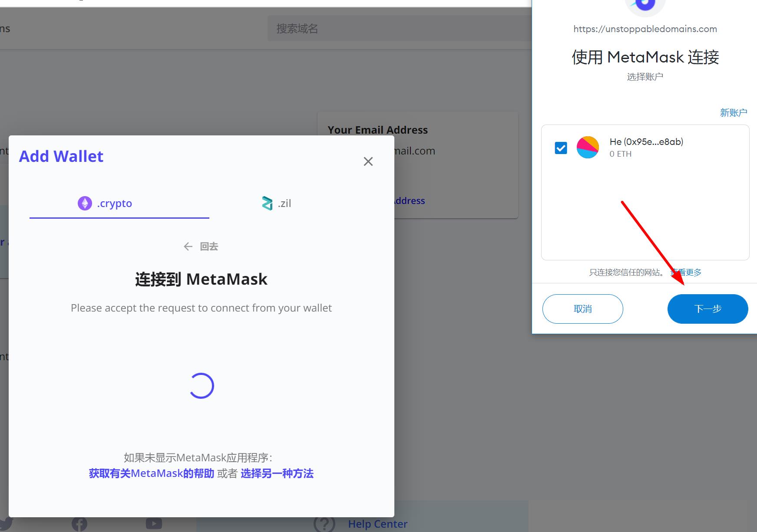
Task: Click 选择另一种方法 link
Action: click(277, 473)
